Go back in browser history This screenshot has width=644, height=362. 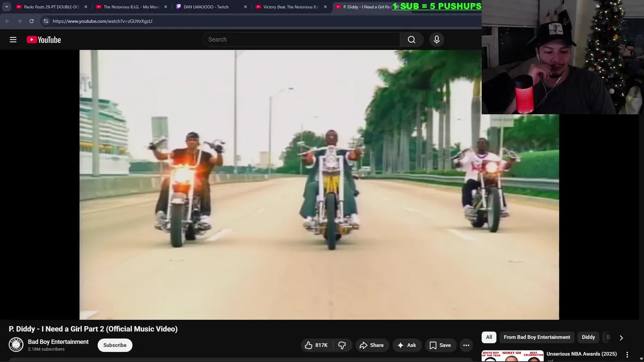pos(7,21)
